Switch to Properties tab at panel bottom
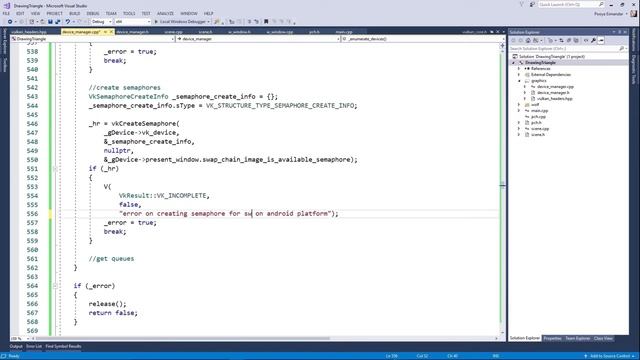The height and width of the screenshot is (360, 640). [x=552, y=338]
